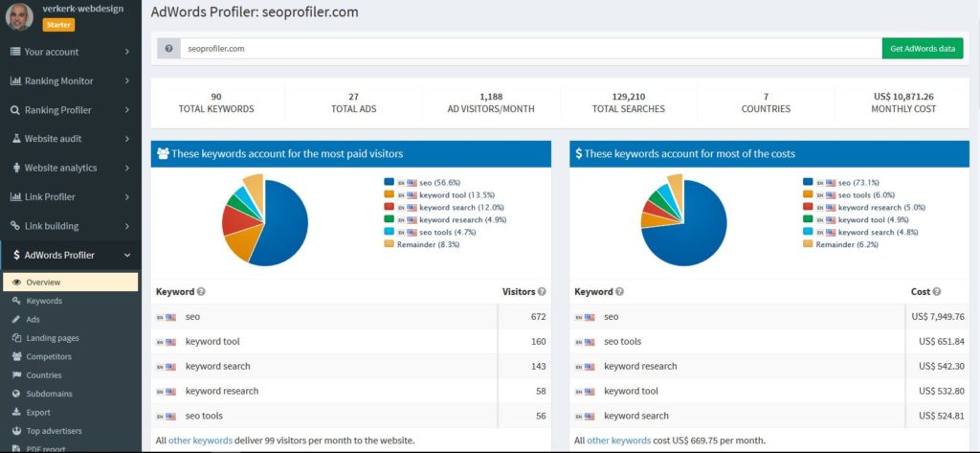Click US flag icon in seo tools cost row
The width and height of the screenshot is (980, 453).
pos(590,342)
